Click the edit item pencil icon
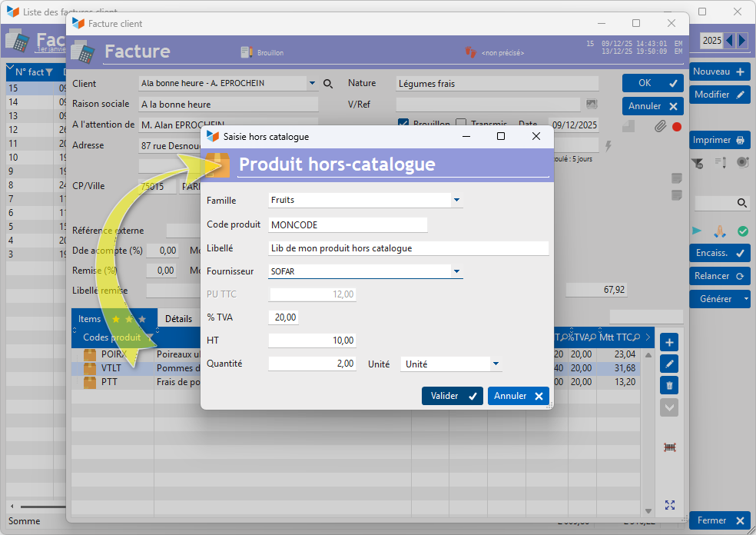 coord(669,364)
